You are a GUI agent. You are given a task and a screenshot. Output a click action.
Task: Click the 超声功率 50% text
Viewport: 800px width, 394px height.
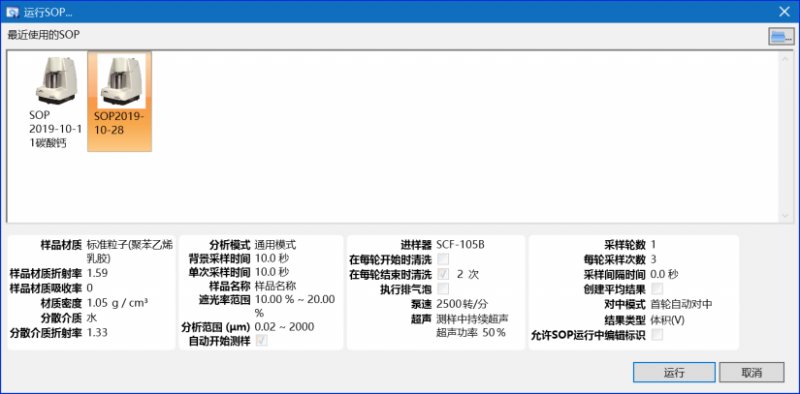[x=471, y=333]
